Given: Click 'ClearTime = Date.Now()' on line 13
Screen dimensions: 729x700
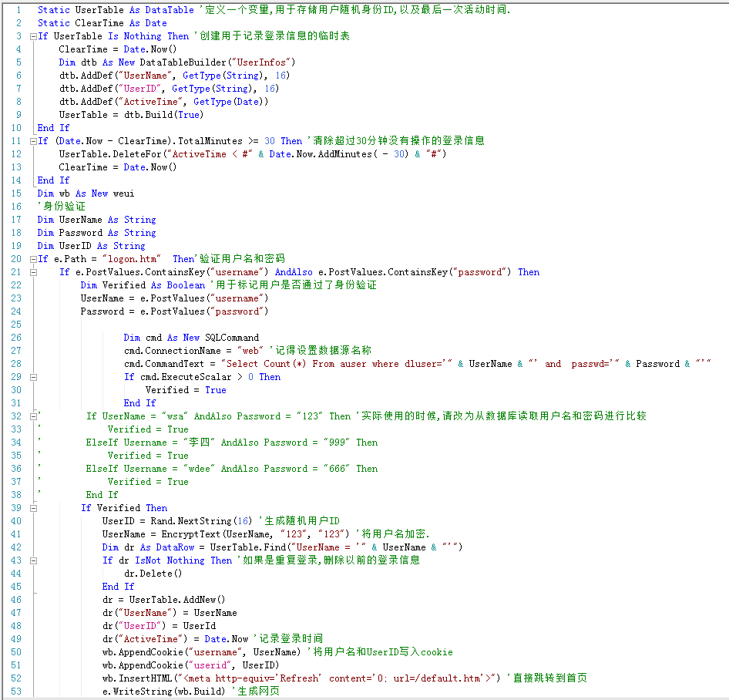Looking at the screenshot, I should (118, 167).
